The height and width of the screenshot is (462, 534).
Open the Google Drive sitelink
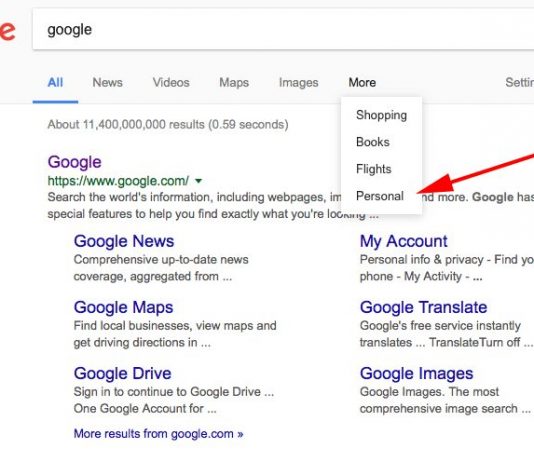point(123,373)
